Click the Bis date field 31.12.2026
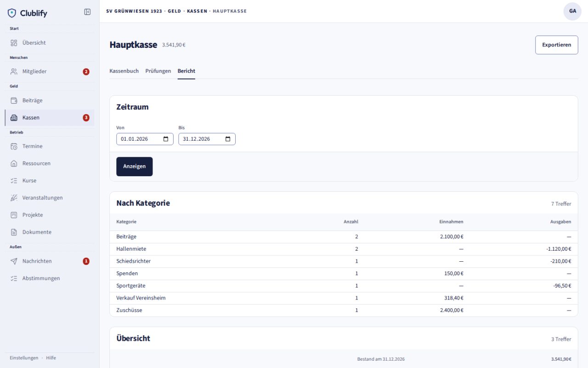Screen dimensions: 588x368 pyautogui.click(x=207, y=139)
